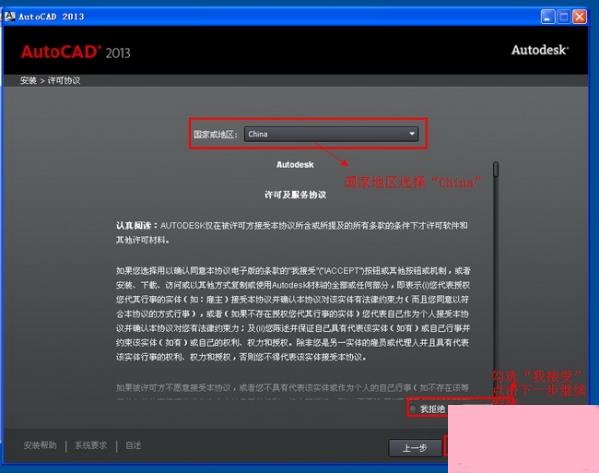This screenshot has width=599, height=473.
Task: Click the 上一步 back button
Action: [x=415, y=448]
